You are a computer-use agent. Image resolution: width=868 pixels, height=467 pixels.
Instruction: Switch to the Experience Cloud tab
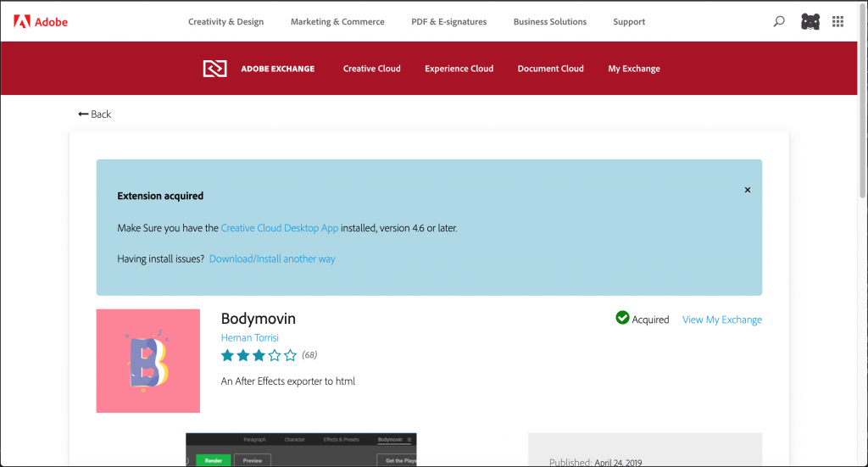(459, 69)
